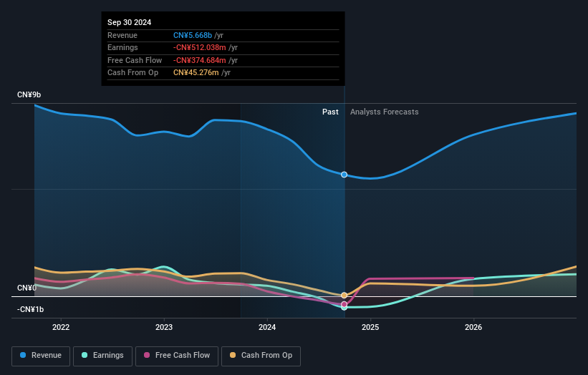Select the Revenue data point marker on blue line

(344, 175)
